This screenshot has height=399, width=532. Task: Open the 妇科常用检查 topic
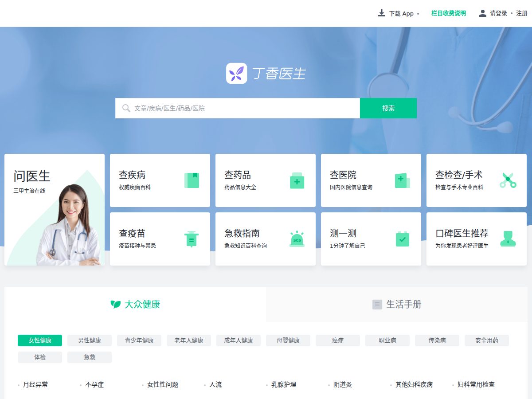tap(476, 385)
